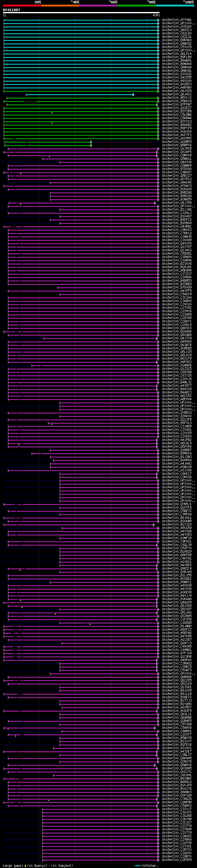Image resolution: width=197 pixels, height=868 pixels.
Task: Select label UniRef100_C2VE80
Action: click(x=177, y=436)
